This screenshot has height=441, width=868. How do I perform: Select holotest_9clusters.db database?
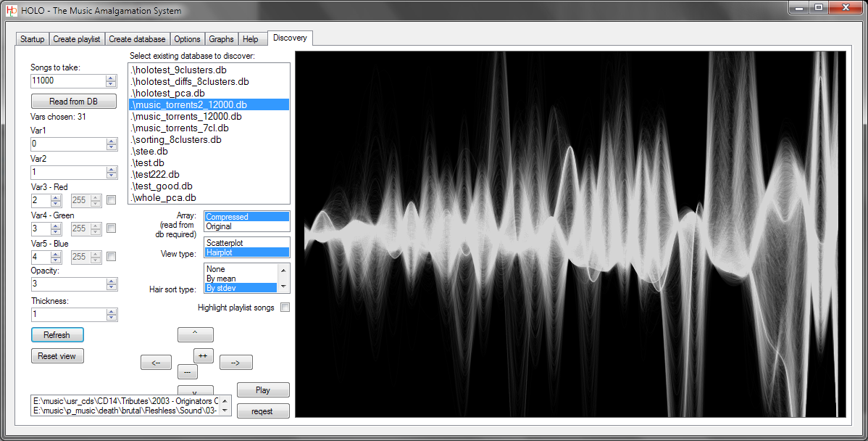tap(209, 70)
